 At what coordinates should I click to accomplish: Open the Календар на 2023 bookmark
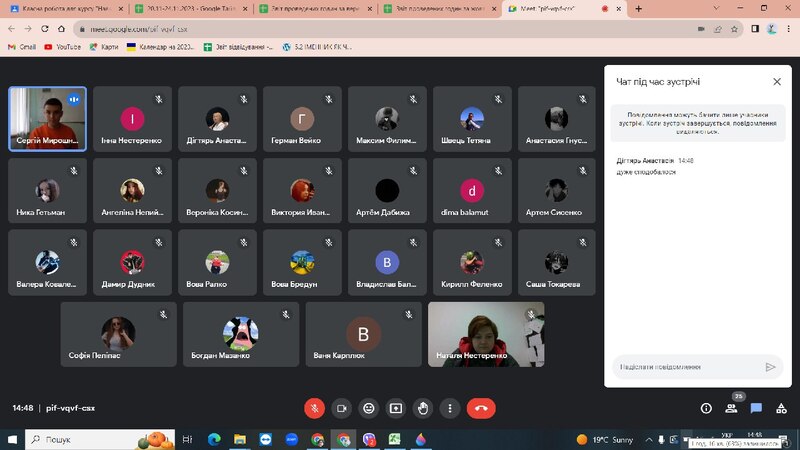[160, 47]
